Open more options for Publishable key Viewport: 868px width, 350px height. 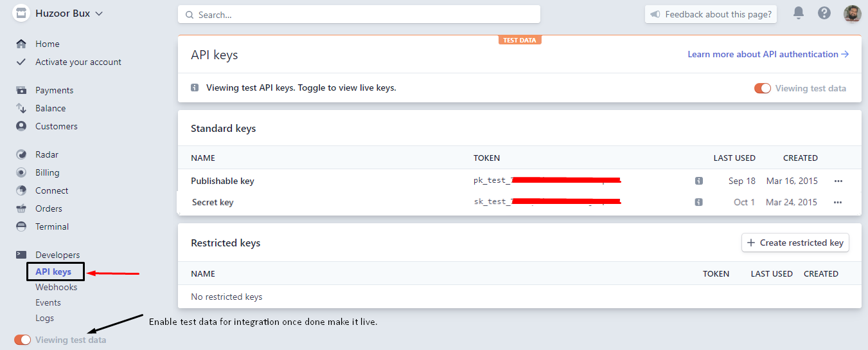pos(838,181)
